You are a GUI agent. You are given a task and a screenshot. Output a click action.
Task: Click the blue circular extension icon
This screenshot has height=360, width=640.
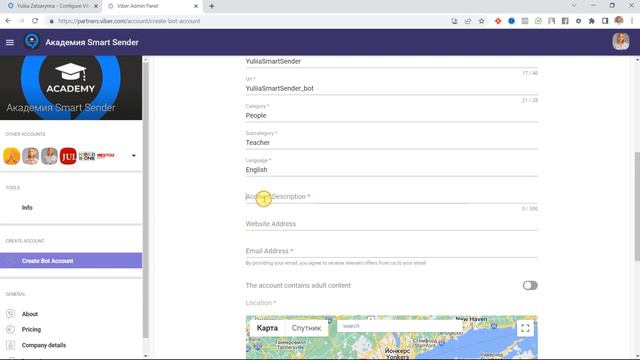(511, 21)
